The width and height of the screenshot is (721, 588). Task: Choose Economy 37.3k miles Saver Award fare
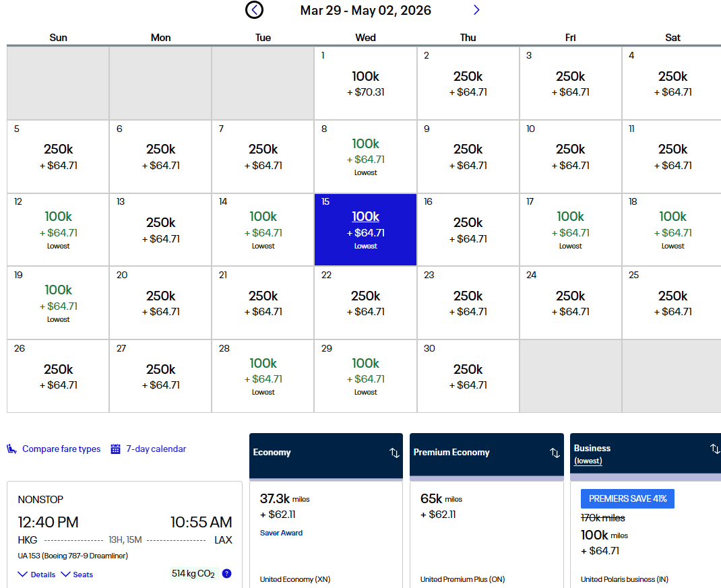click(325, 532)
